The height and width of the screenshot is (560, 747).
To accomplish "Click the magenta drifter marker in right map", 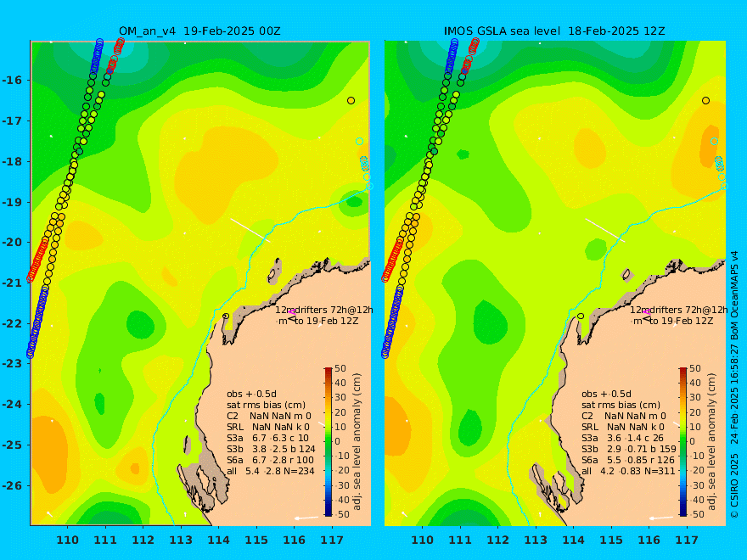I will pyautogui.click(x=646, y=312).
